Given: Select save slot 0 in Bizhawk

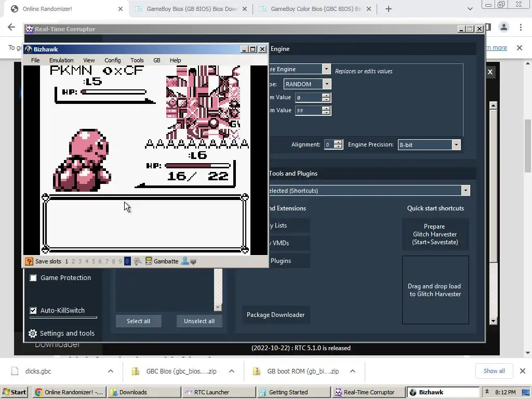Looking at the screenshot, I should click(127, 261).
